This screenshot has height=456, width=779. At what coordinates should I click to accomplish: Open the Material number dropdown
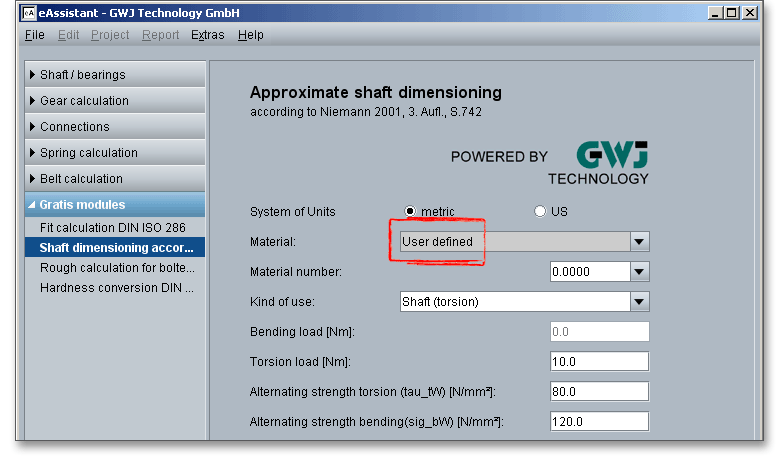pos(640,272)
